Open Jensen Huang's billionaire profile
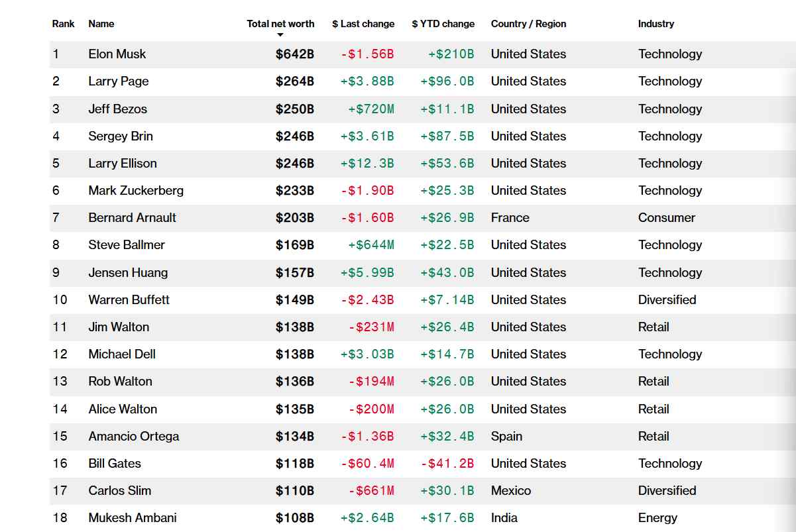 128,272
